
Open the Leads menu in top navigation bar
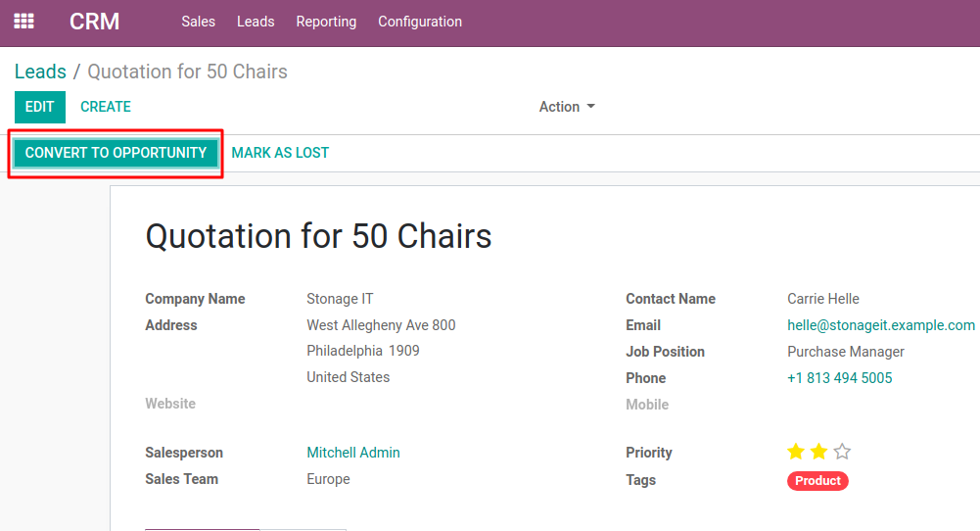(256, 22)
